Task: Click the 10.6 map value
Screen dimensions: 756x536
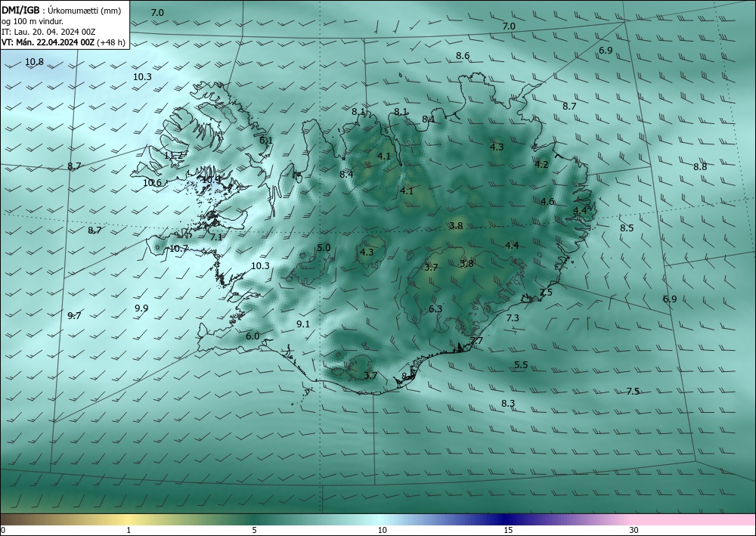Action: point(153,183)
